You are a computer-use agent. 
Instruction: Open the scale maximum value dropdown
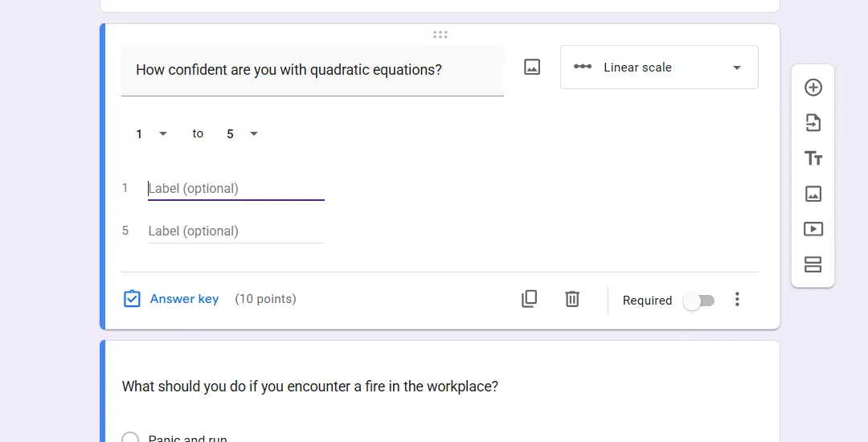[x=242, y=134]
